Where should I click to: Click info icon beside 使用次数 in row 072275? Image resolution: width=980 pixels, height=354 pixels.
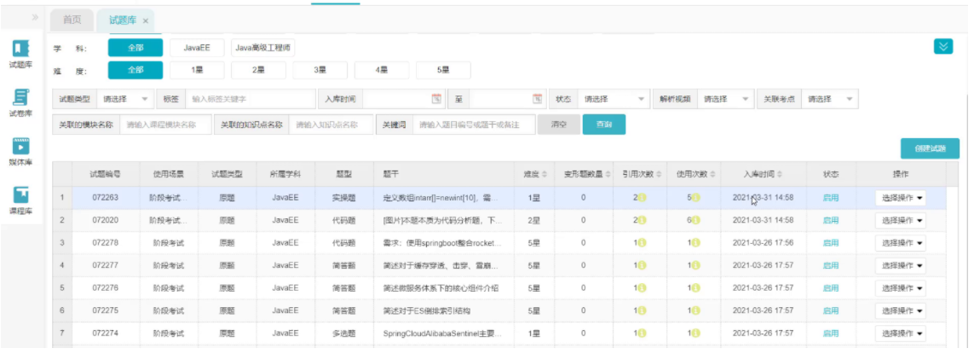click(x=695, y=310)
